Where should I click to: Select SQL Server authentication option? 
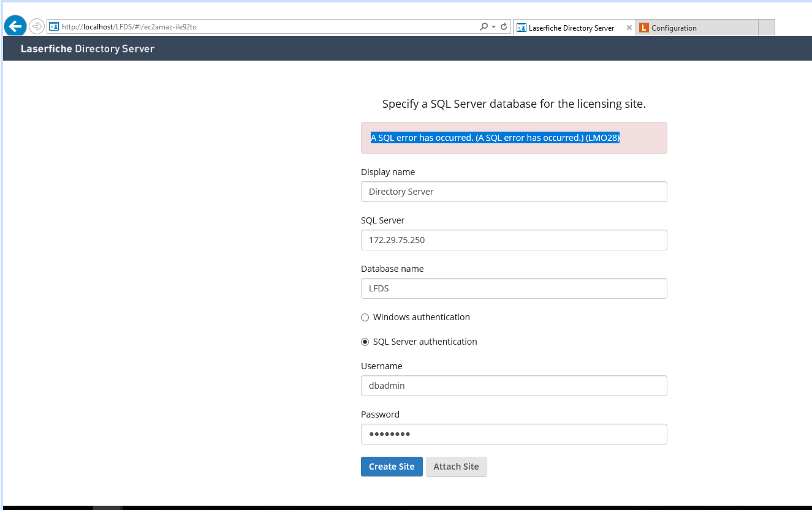pos(365,342)
